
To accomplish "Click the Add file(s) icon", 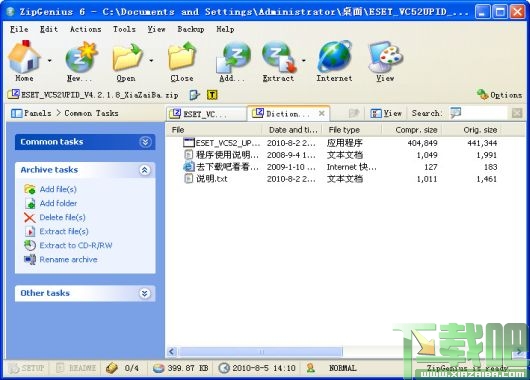I will (30, 189).
